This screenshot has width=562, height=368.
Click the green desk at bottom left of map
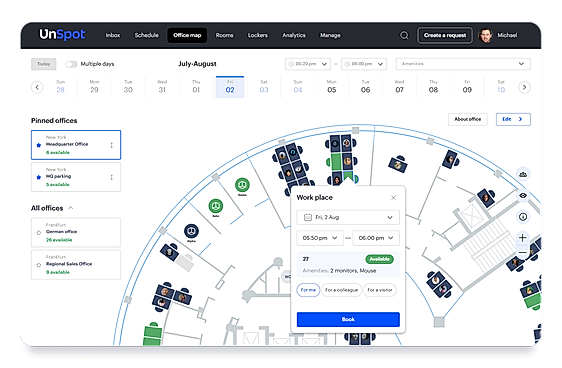(153, 335)
